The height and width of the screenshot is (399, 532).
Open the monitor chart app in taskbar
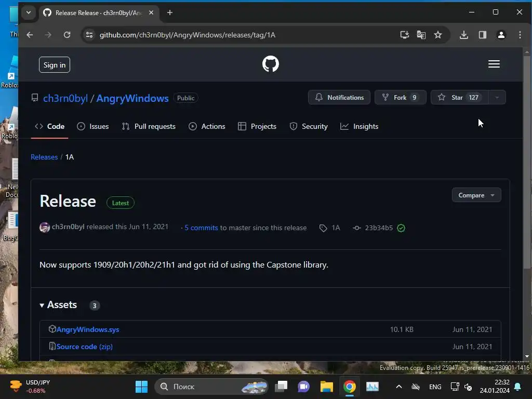[x=372, y=387]
